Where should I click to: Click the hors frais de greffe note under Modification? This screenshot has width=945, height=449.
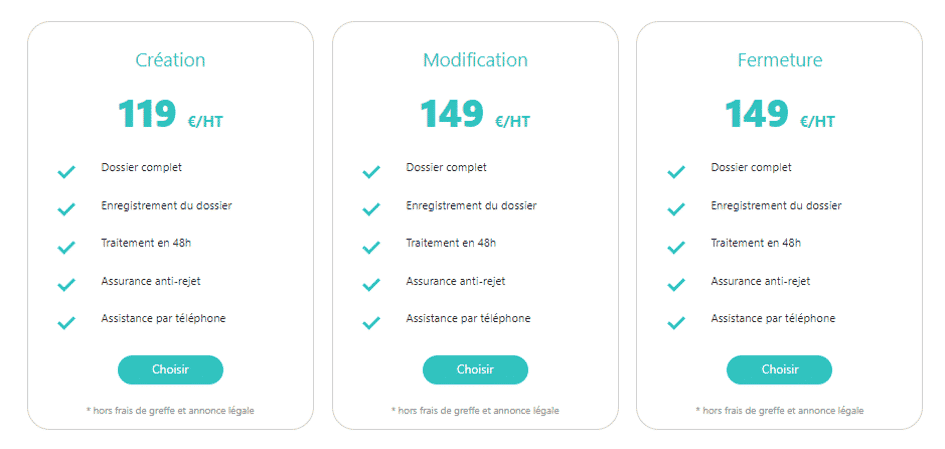click(475, 411)
